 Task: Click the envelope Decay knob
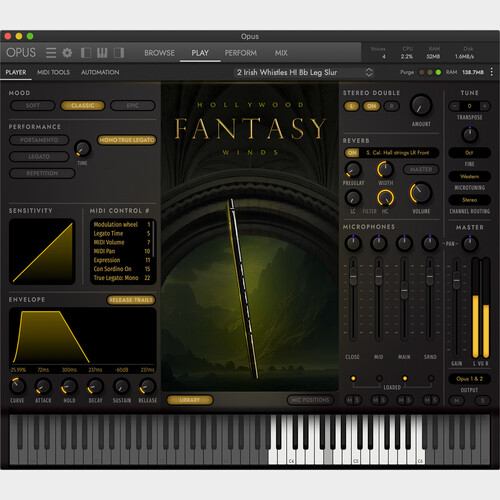point(95,386)
